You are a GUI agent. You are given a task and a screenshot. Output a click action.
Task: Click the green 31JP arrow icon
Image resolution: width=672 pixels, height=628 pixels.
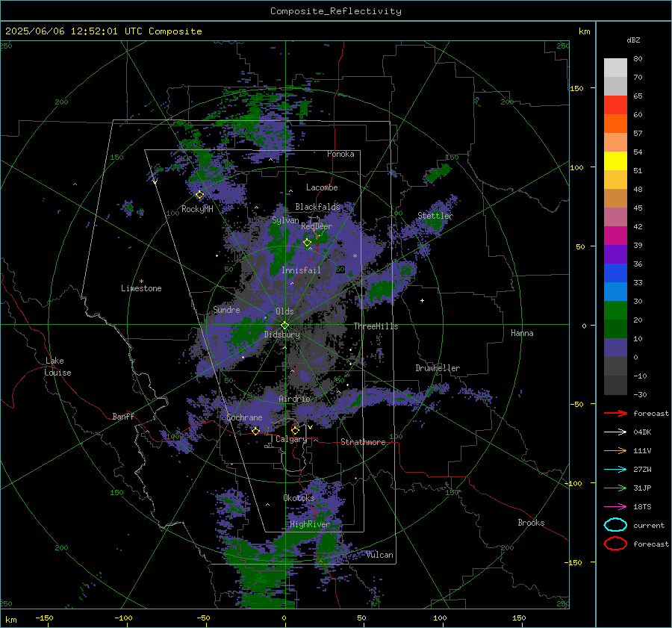coord(615,488)
